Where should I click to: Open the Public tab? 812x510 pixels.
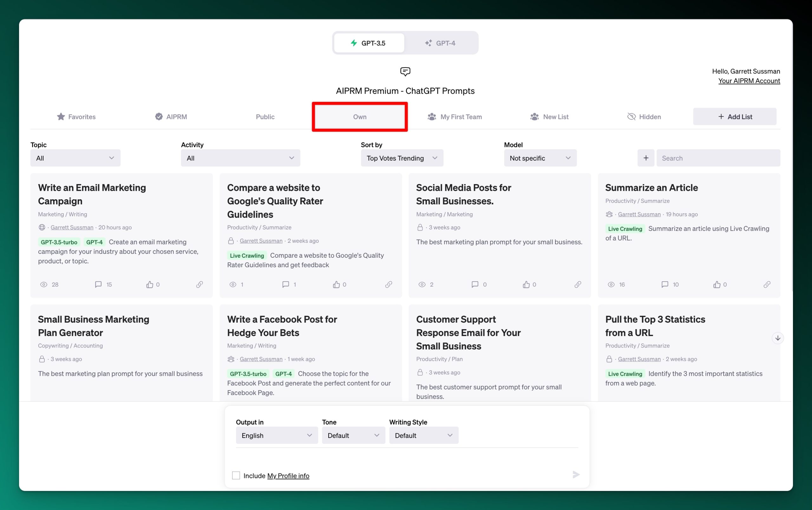[x=265, y=117]
